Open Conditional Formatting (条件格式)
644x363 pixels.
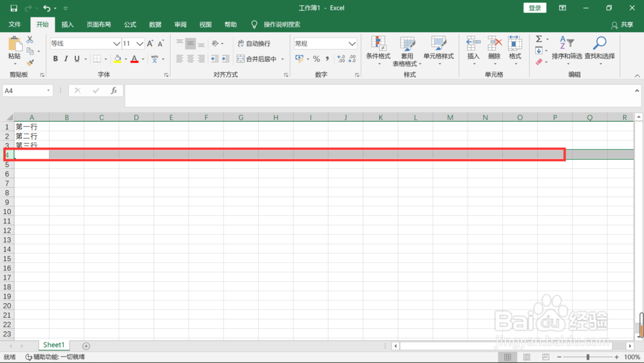(378, 50)
